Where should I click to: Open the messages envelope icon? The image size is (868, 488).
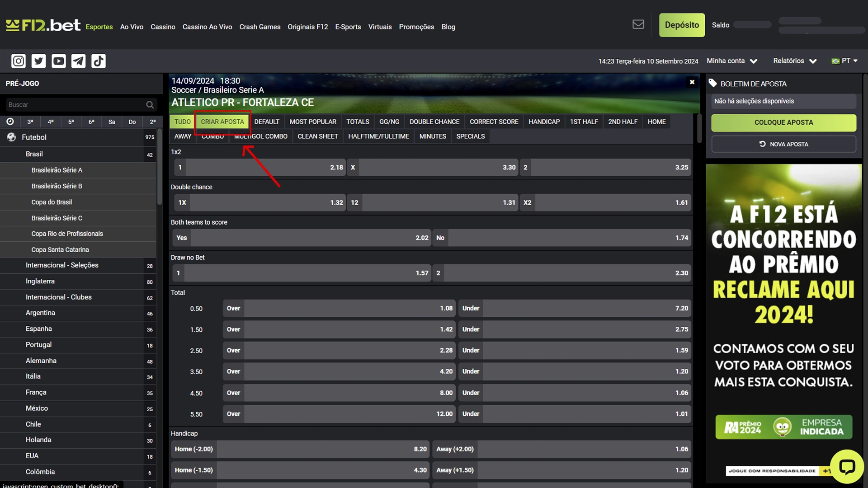(x=638, y=24)
